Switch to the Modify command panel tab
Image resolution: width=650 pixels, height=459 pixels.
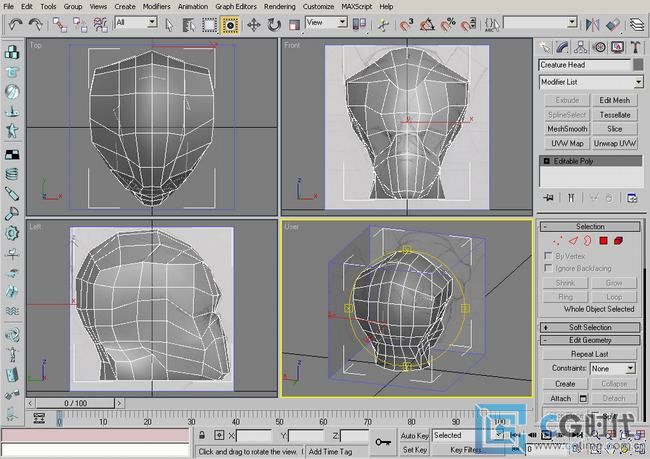pyautogui.click(x=563, y=47)
